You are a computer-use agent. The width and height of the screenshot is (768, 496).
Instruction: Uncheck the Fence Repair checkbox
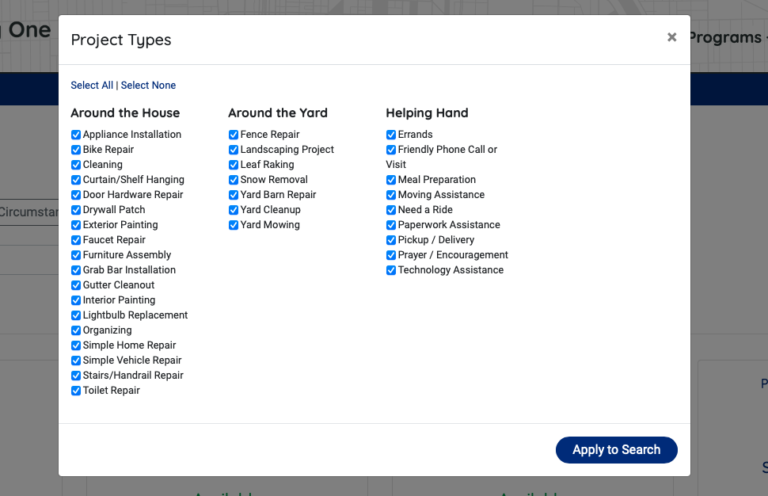point(233,135)
